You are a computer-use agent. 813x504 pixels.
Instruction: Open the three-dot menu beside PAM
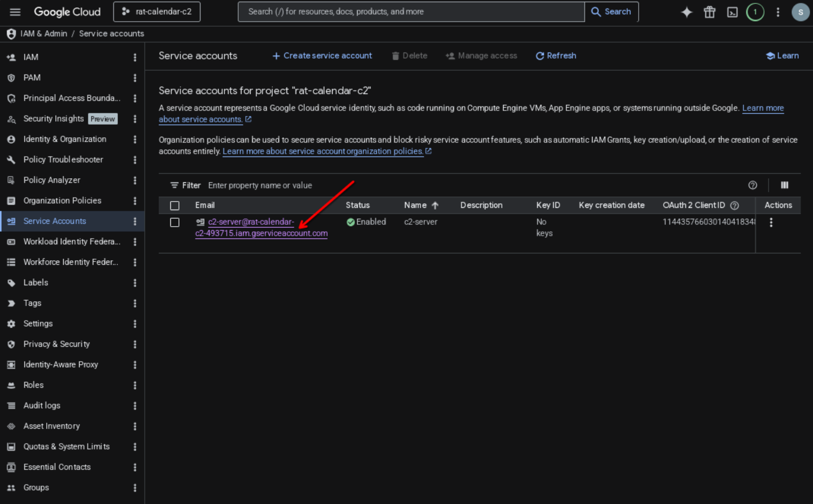tap(135, 77)
